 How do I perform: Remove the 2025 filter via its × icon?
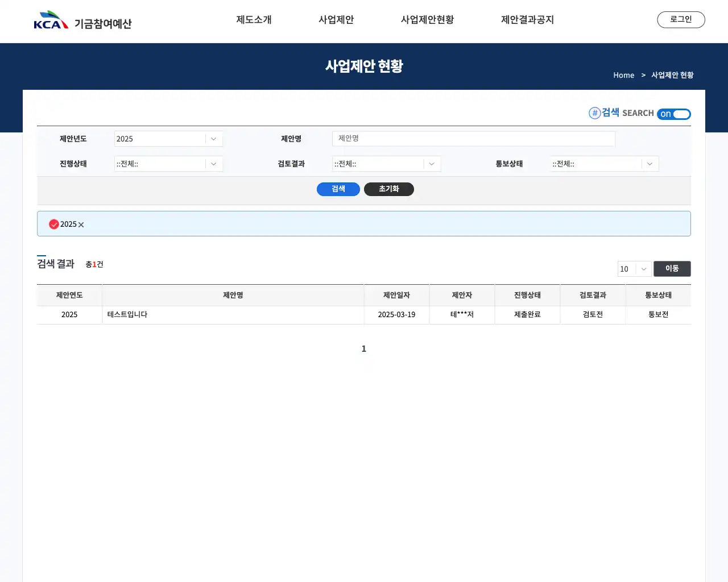click(81, 225)
